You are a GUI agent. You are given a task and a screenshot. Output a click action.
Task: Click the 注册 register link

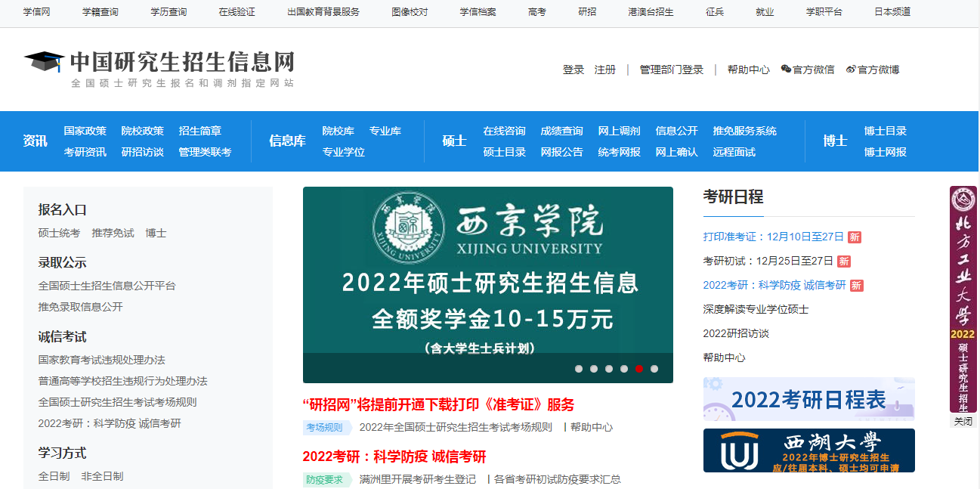[x=605, y=70]
